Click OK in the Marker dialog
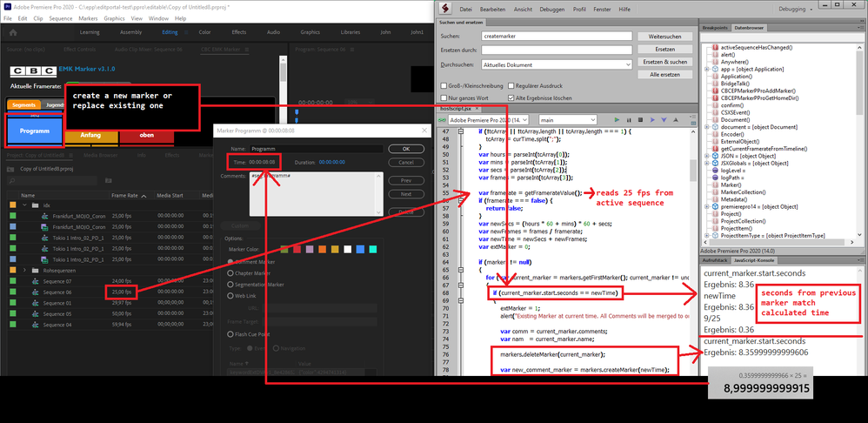This screenshot has height=423, width=868. (406, 149)
